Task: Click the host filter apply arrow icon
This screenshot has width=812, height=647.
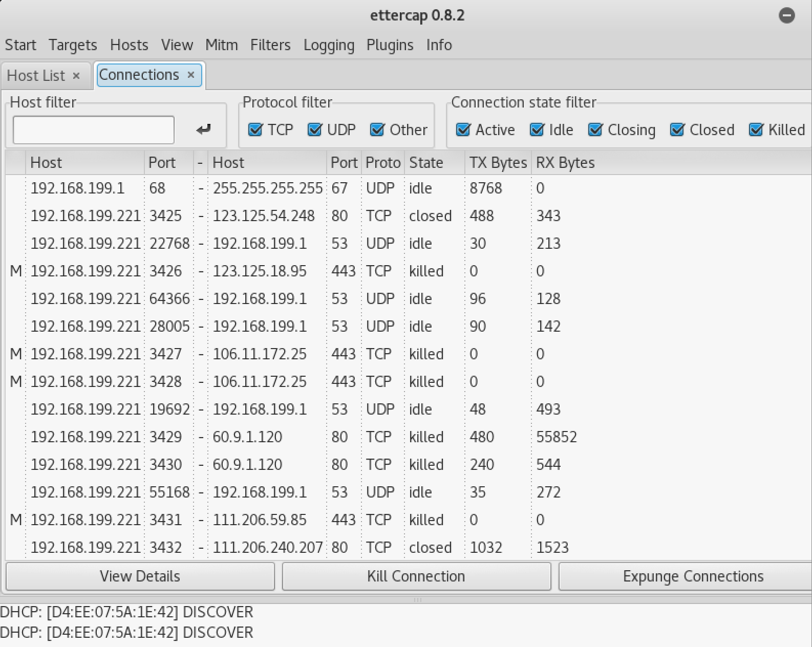Action: (203, 130)
